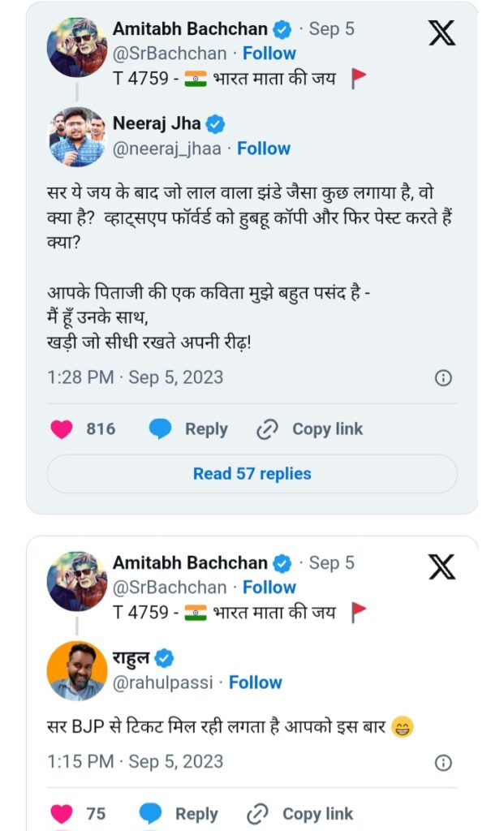Click the X logo in first tweet

(441, 33)
